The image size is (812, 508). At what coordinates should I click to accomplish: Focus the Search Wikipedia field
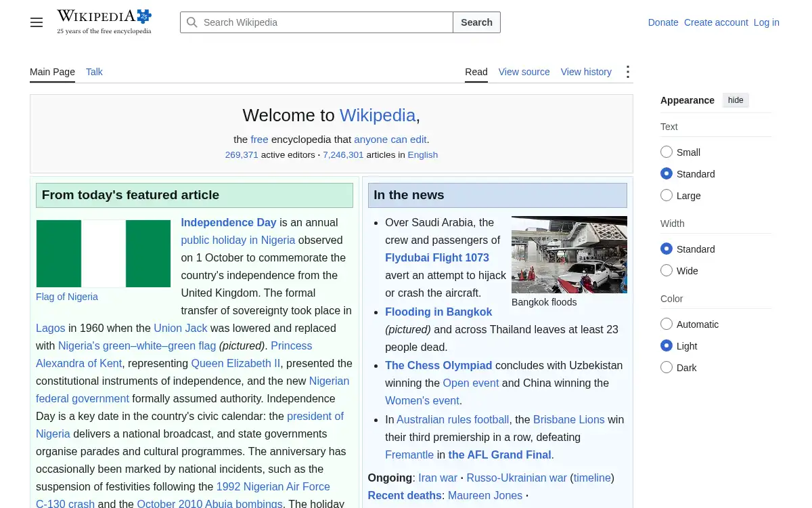pyautogui.click(x=317, y=22)
